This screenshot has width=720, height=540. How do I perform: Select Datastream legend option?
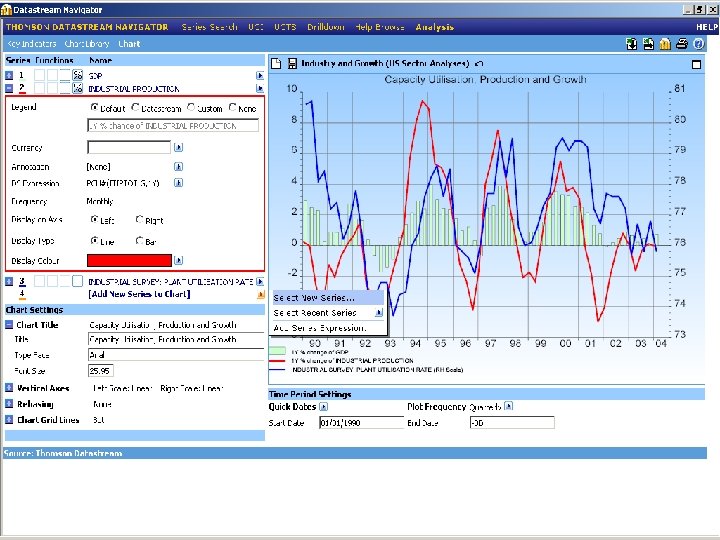coord(135,107)
